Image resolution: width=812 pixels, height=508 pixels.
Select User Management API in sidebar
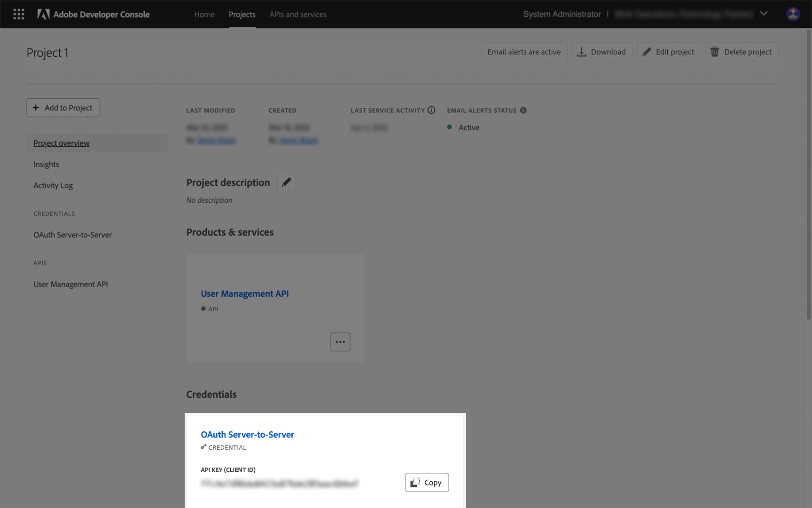70,284
